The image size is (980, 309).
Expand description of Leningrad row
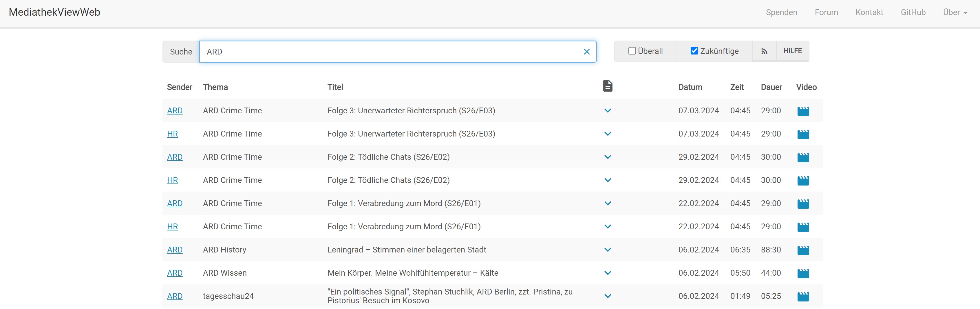tap(608, 250)
